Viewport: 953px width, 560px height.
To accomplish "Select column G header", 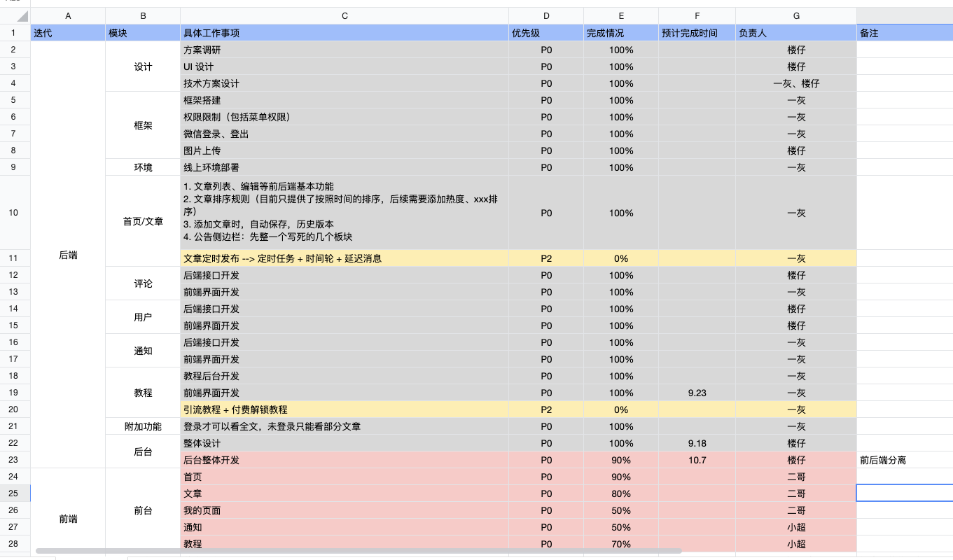I will tap(796, 16).
